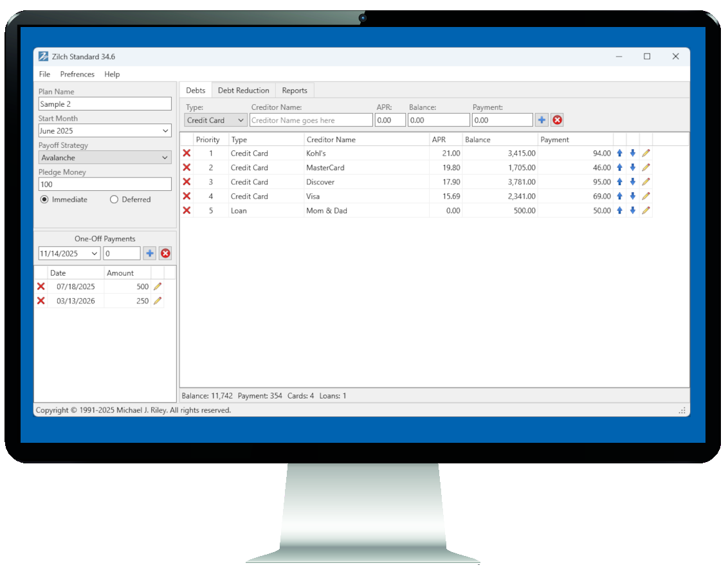Open the Prefrences menu
Screen dimensions: 728x572
77,75
